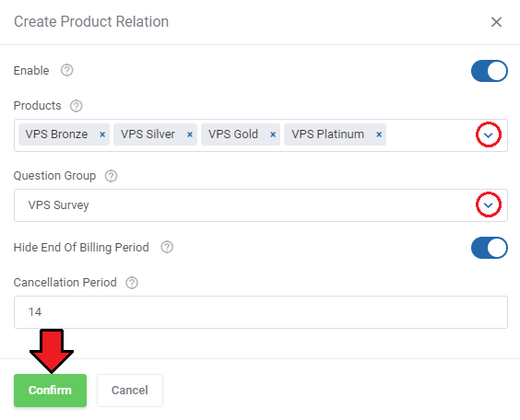Click the help icon beside Products label
This screenshot has width=520, height=420.
76,106
